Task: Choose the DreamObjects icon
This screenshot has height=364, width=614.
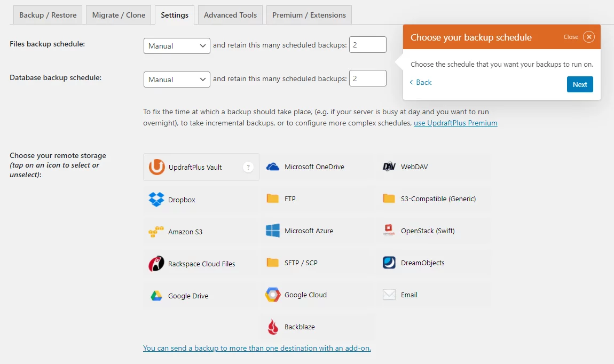Action: coord(389,262)
